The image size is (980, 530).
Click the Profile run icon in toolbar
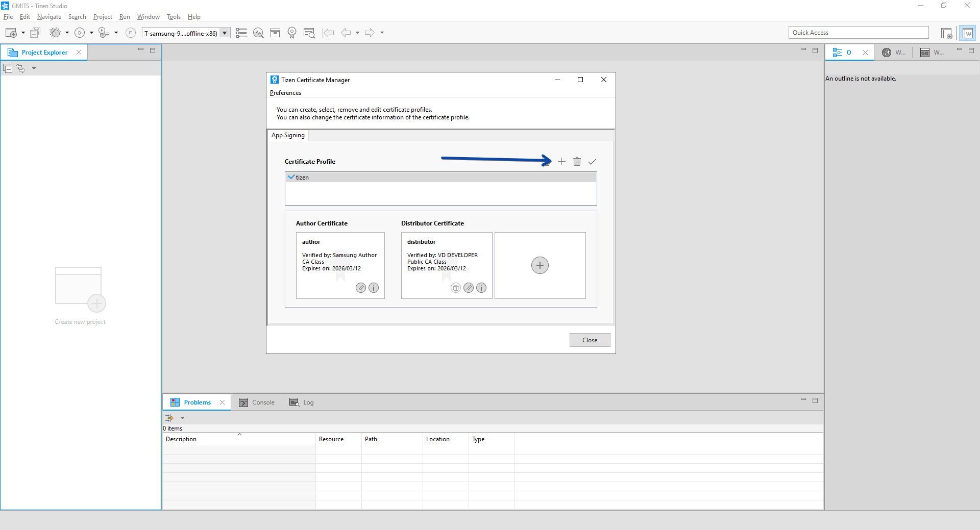[104, 33]
